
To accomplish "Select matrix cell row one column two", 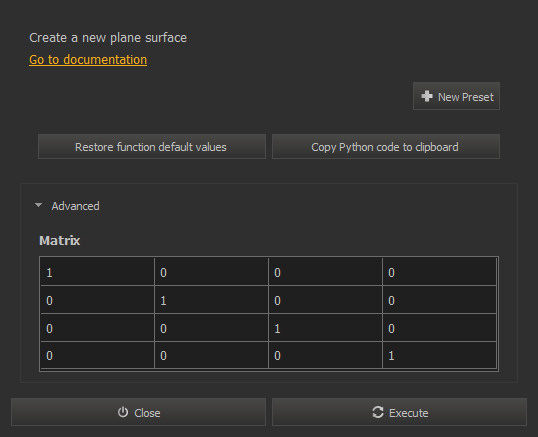I will coord(211,272).
